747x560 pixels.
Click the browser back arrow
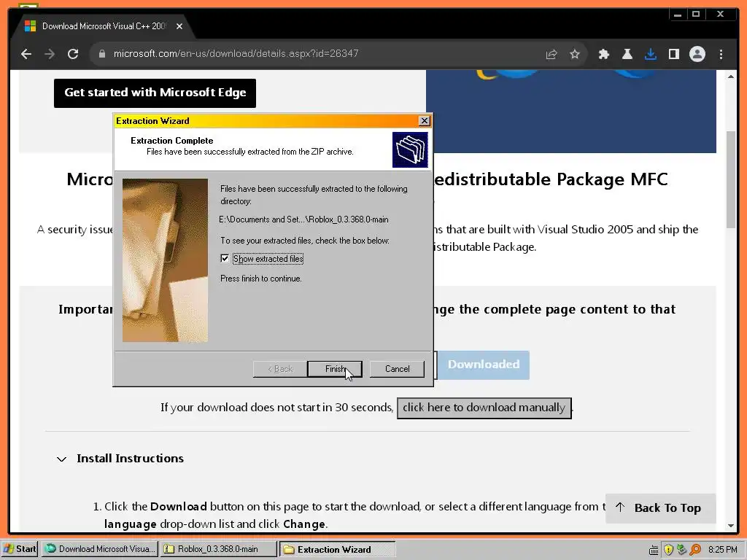coord(26,54)
